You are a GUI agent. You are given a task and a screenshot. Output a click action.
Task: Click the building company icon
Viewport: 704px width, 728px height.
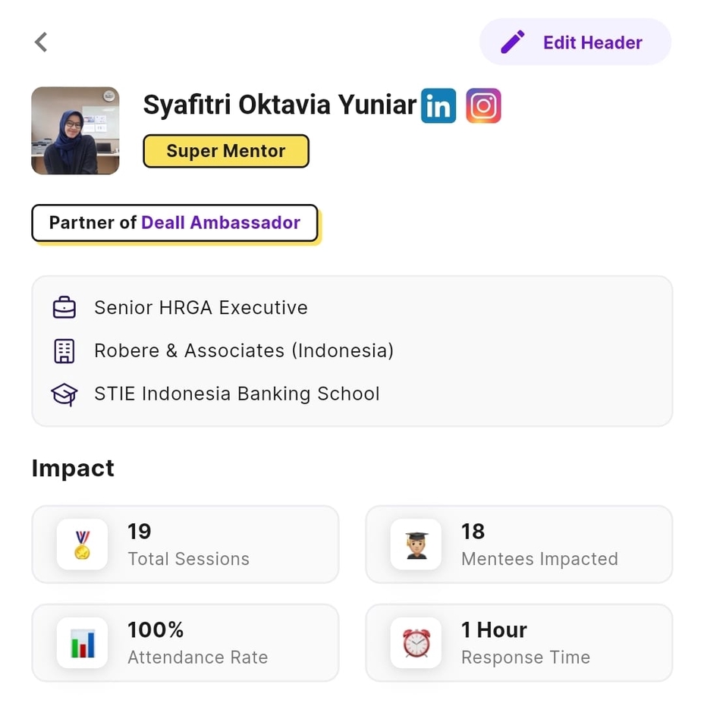[x=64, y=351]
